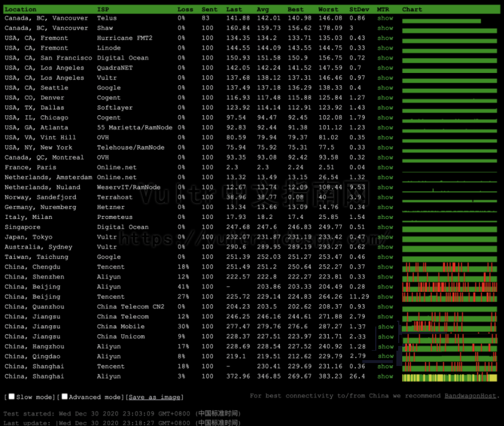Open 'show' for Chengdu Tencent row
This screenshot has width=504, height=426.
point(385,267)
